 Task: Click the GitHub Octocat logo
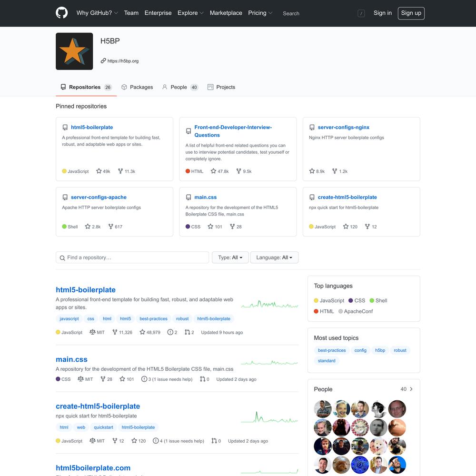click(x=61, y=13)
